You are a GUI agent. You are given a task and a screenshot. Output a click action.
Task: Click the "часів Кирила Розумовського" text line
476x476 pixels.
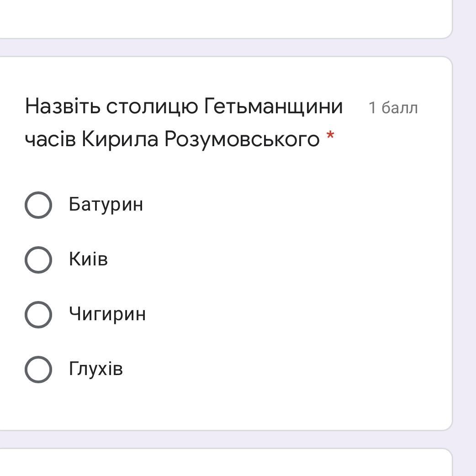click(172, 139)
